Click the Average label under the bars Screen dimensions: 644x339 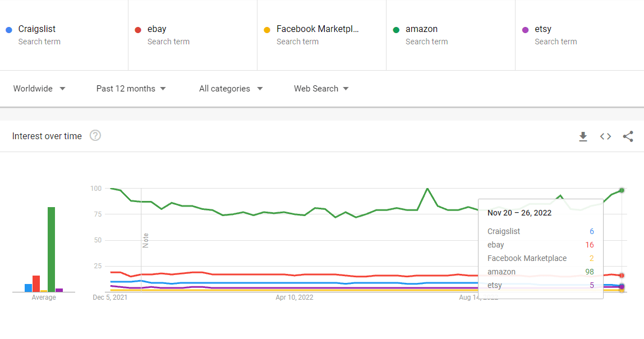44,297
